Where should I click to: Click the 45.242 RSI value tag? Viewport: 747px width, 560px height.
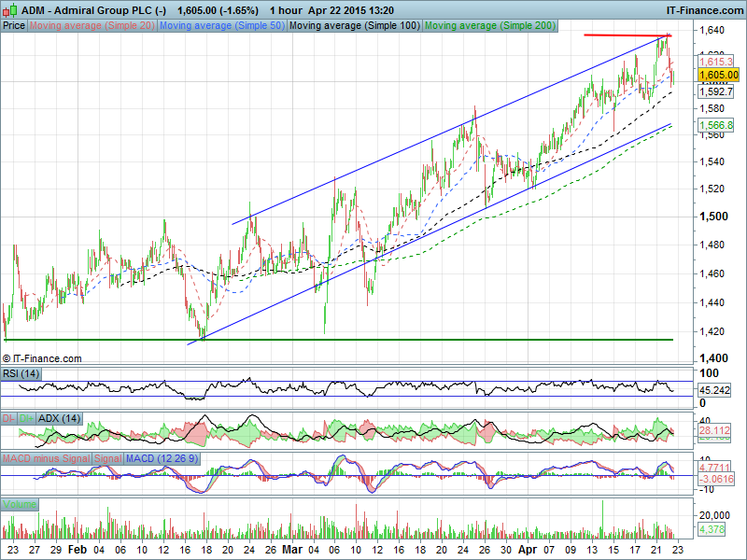point(715,390)
